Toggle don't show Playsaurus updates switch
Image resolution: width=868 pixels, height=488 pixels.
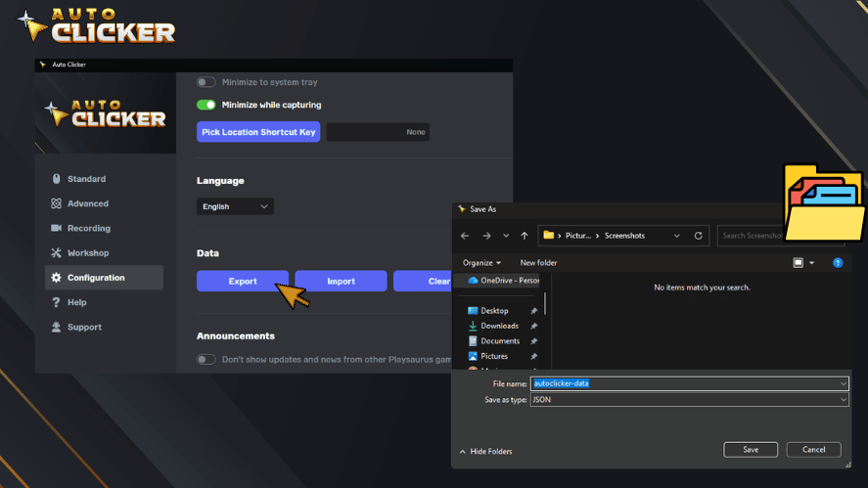point(206,359)
